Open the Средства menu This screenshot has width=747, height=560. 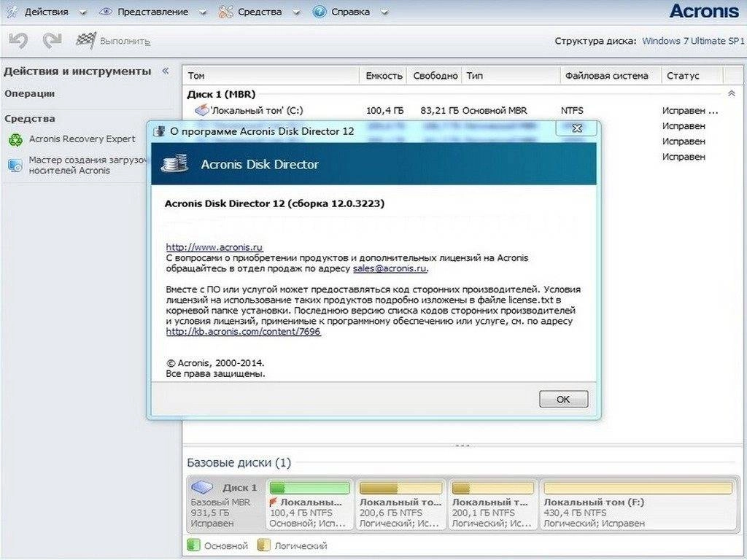click(260, 12)
